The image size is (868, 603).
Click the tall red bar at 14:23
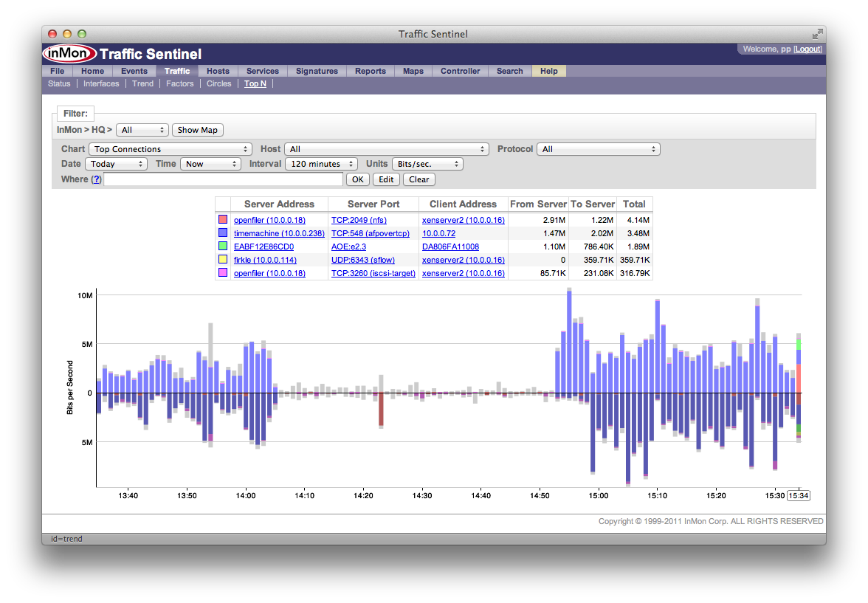click(x=381, y=409)
